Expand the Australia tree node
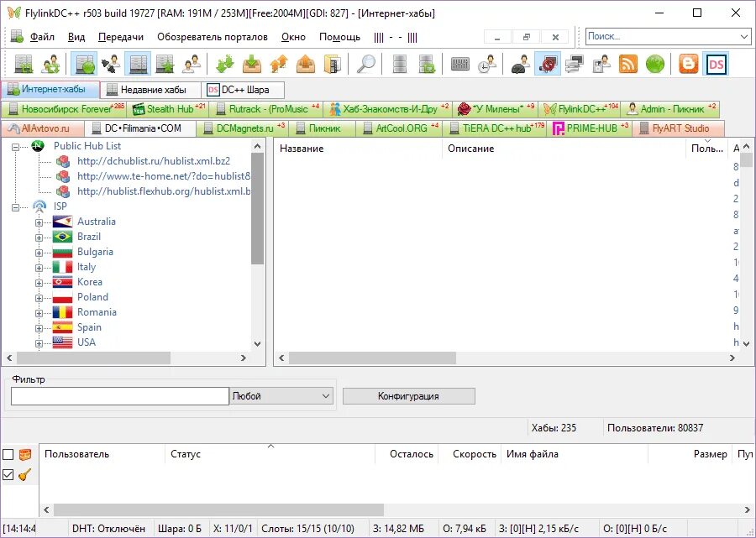The height and width of the screenshot is (538, 756). click(39, 222)
